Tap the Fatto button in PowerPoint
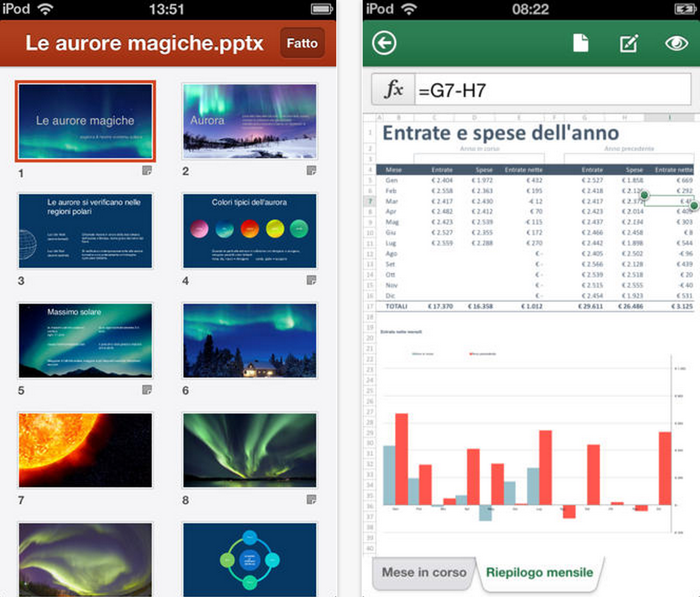700x597 pixels. 302,43
